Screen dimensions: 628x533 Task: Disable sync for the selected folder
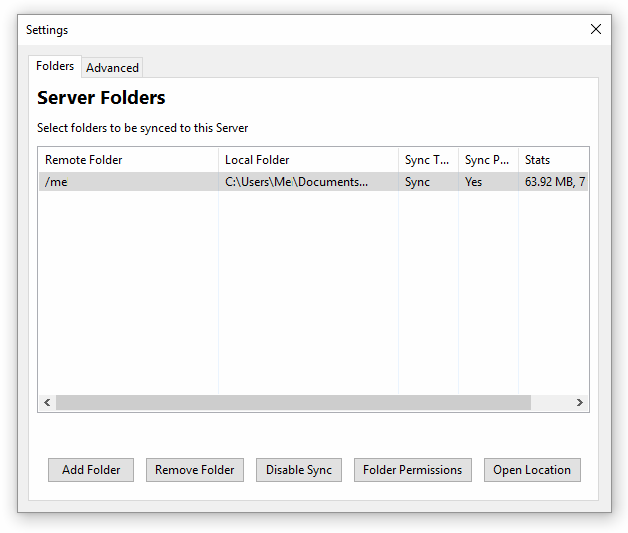pos(299,470)
